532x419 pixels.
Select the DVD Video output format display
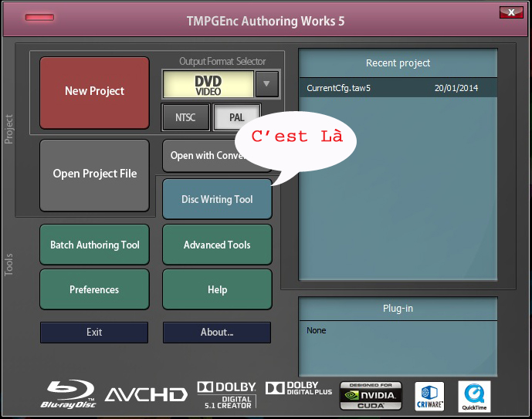point(208,84)
